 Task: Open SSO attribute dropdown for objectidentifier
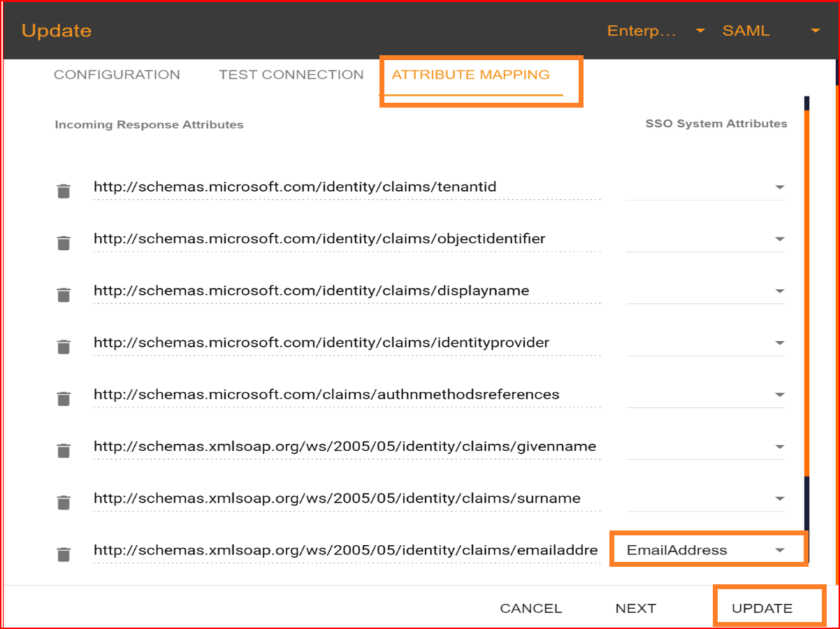pyautogui.click(x=705, y=239)
